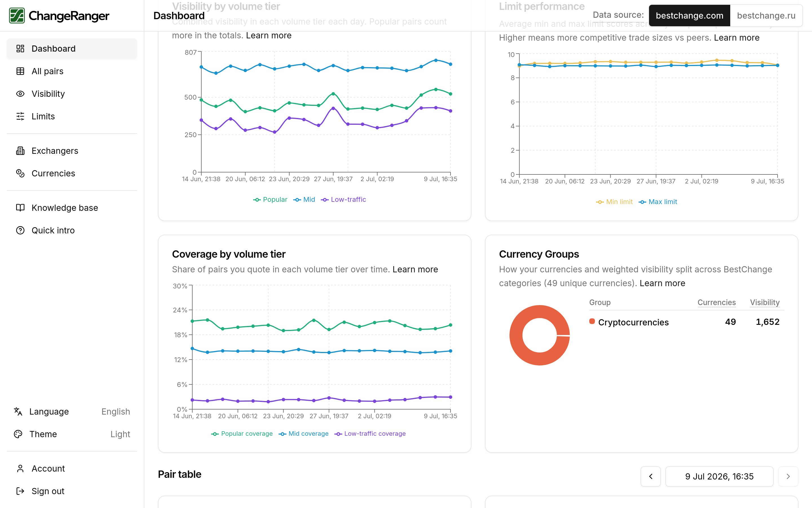
Task: Click the All pairs table icon
Action: (x=21, y=71)
